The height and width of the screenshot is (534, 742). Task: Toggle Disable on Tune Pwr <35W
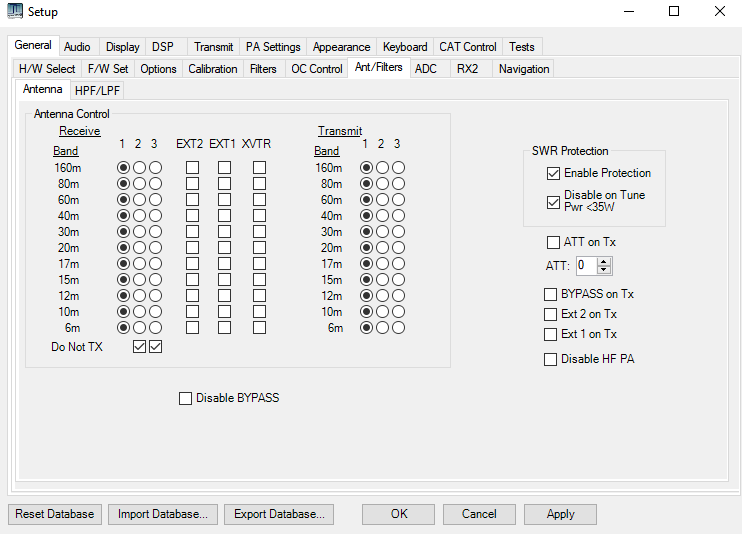coord(596,202)
